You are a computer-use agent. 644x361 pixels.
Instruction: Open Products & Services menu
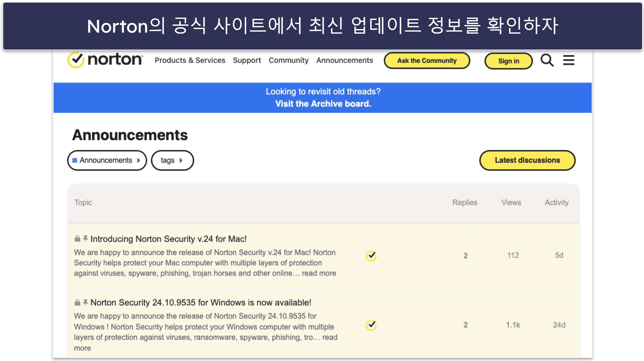190,60
